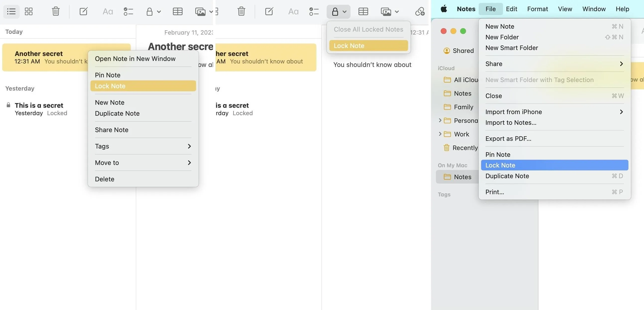Open media dropdown arrow in middle window
Screen dimensions: 644x310
(397, 12)
